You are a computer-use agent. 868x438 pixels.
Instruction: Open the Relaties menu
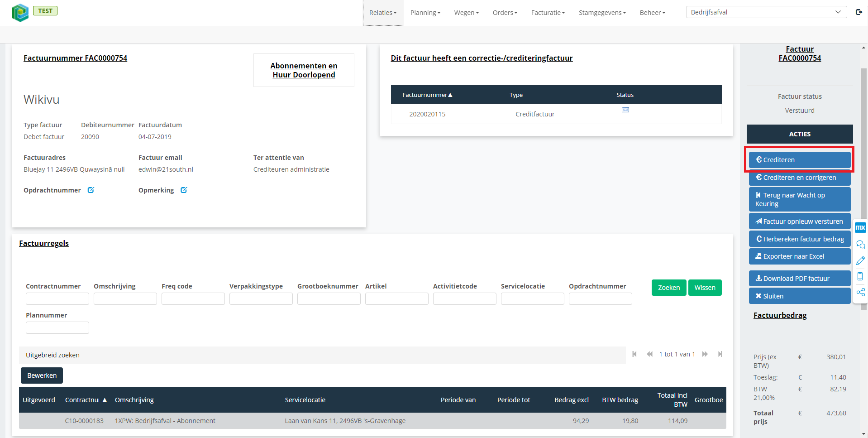click(383, 13)
